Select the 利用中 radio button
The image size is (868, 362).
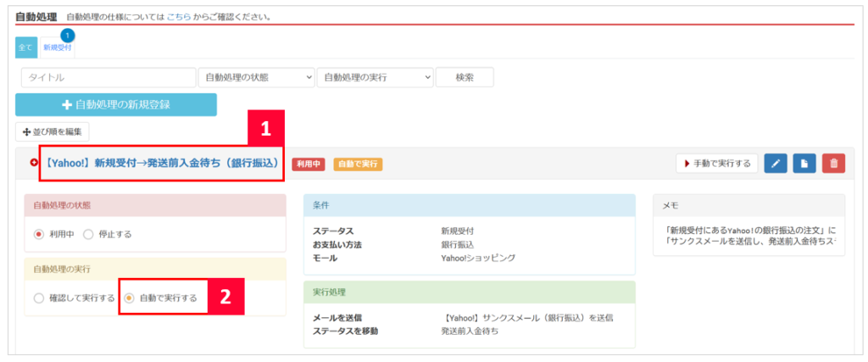point(39,234)
